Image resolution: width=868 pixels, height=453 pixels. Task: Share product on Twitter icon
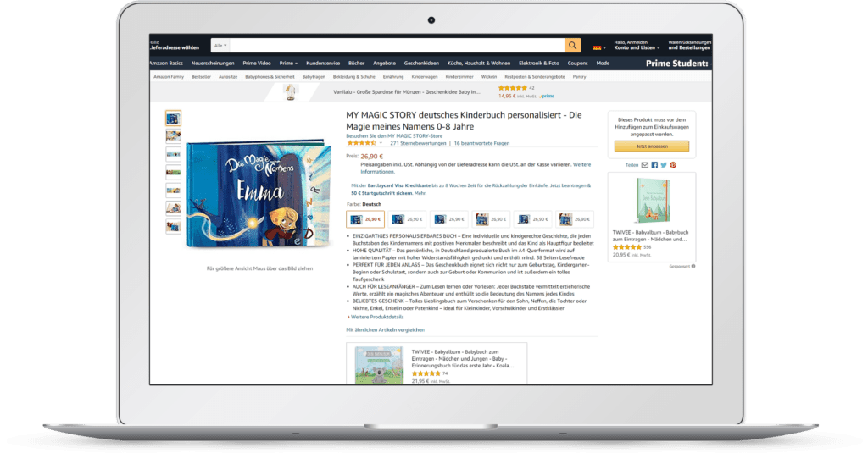coord(664,165)
